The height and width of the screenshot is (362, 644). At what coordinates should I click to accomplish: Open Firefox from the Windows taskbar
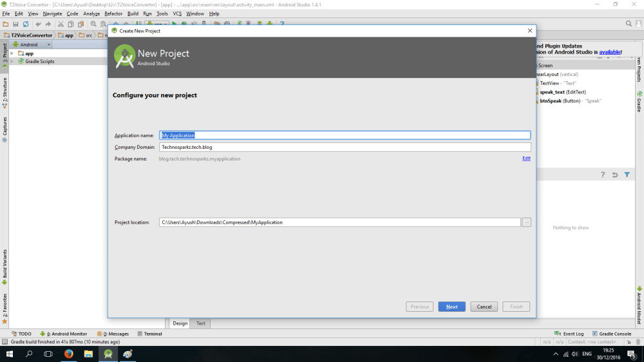click(68, 354)
